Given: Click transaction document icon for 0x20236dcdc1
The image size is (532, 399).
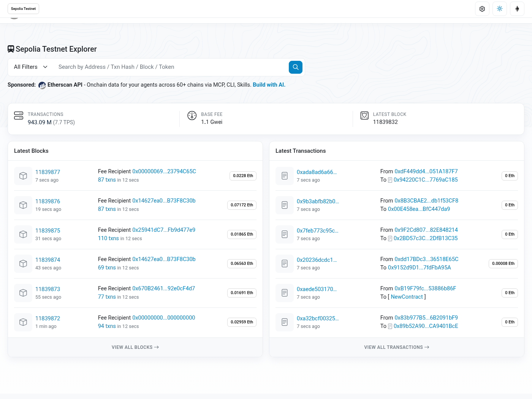Looking at the screenshot, I should tap(285, 264).
